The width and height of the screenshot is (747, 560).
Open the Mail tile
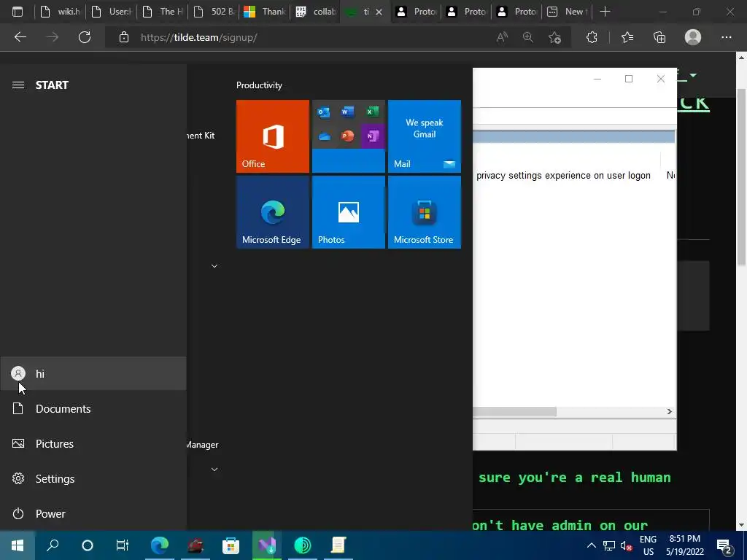point(425,136)
